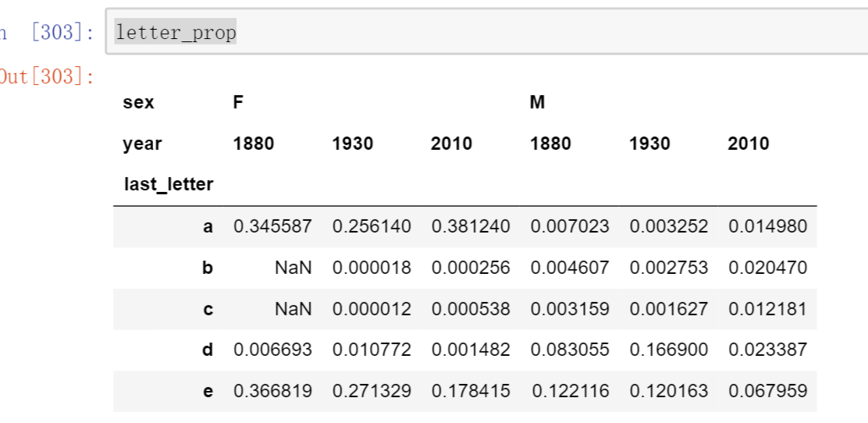868x423 pixels.
Task: Select row index label 'e'
Action: (208, 391)
